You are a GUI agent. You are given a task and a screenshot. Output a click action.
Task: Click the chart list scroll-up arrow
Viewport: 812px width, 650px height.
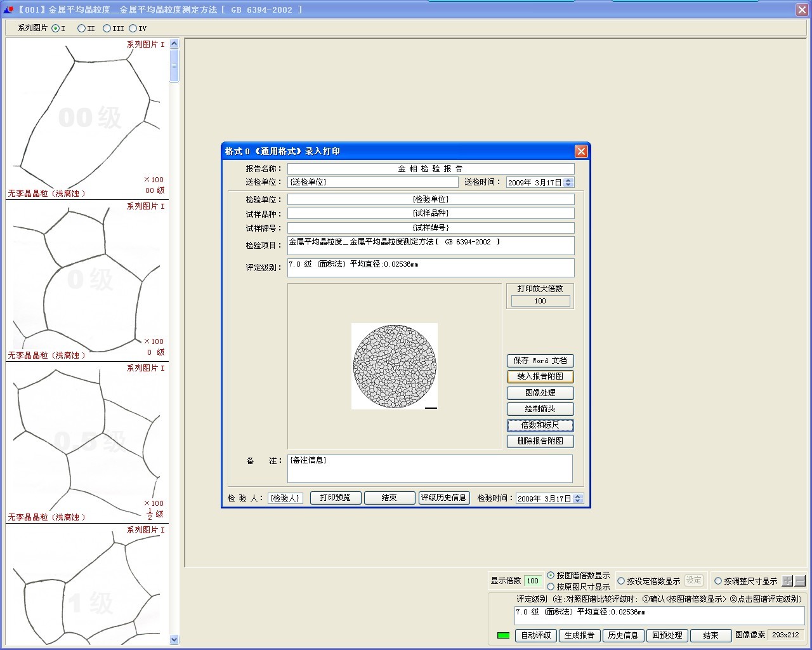tap(174, 44)
